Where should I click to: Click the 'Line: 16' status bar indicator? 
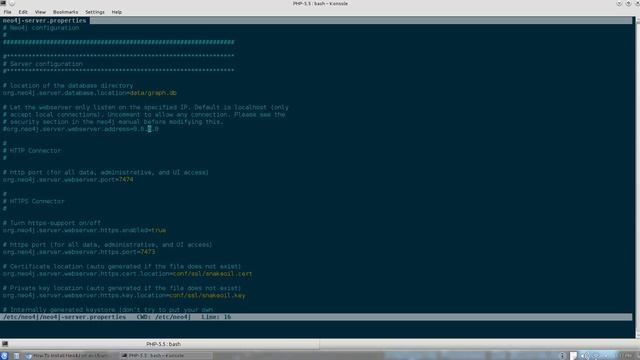pos(216,317)
